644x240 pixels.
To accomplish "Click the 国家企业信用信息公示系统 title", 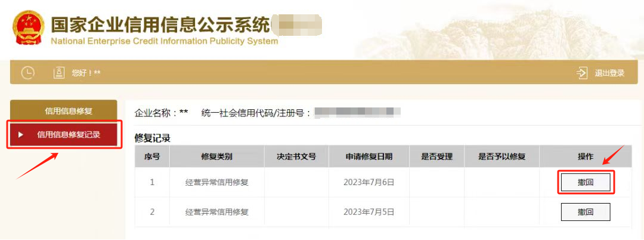I will click(x=160, y=24).
